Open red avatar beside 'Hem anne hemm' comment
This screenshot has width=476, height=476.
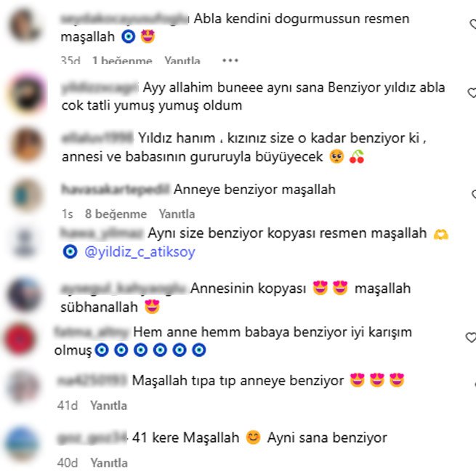(20, 339)
